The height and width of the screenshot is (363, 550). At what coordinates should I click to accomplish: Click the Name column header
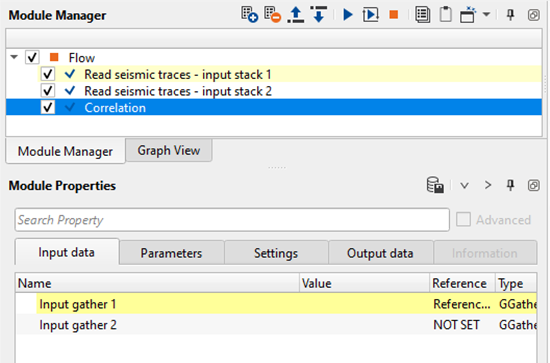(x=157, y=283)
